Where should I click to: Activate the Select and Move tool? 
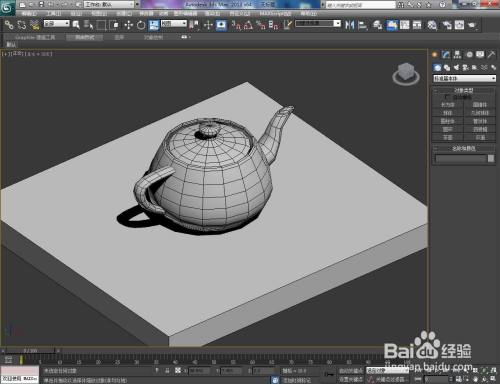pyautogui.click(x=128, y=25)
